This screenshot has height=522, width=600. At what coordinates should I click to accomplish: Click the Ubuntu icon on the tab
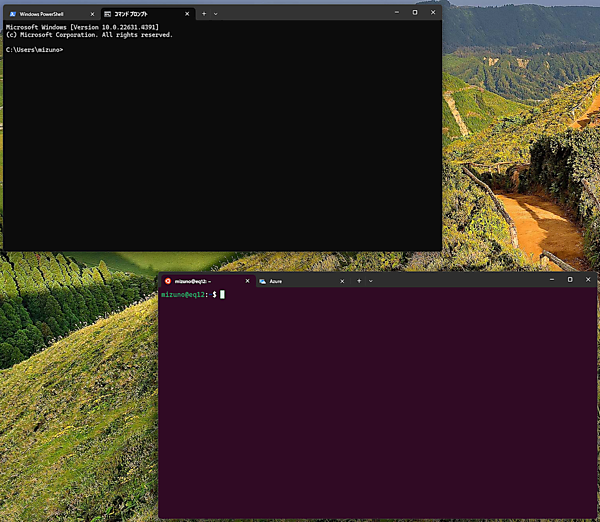pos(168,281)
